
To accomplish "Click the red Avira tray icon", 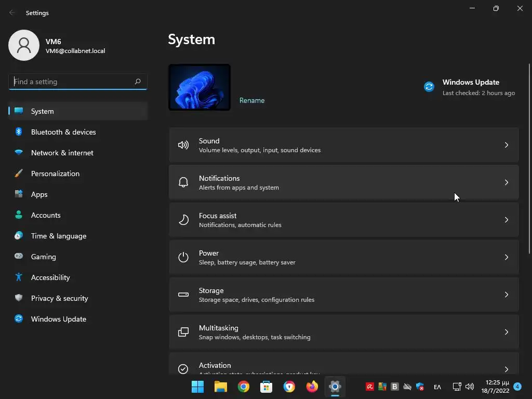I will (369, 387).
